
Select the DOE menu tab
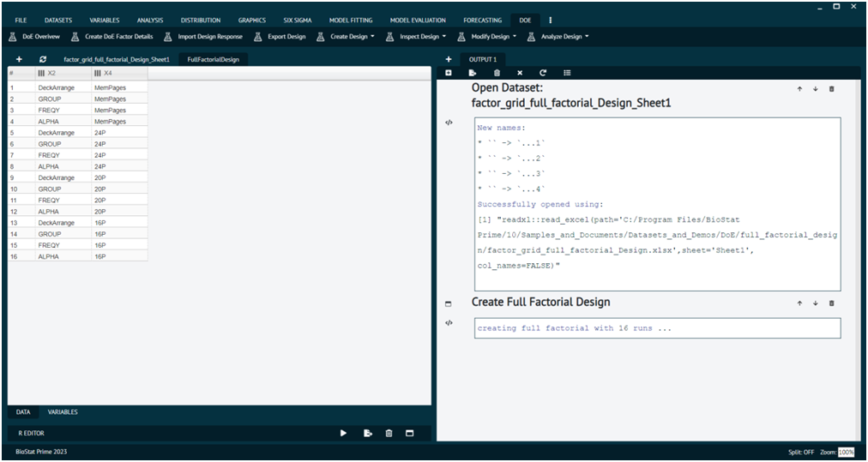coord(525,20)
